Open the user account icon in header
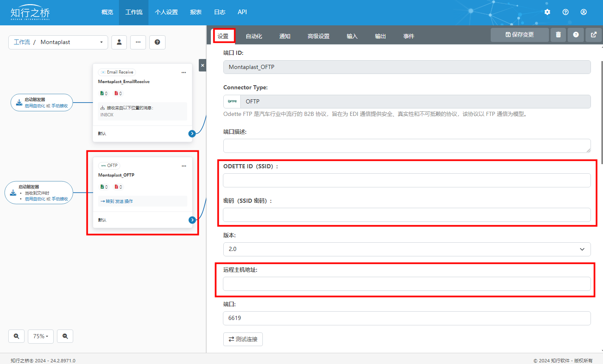 (584, 12)
